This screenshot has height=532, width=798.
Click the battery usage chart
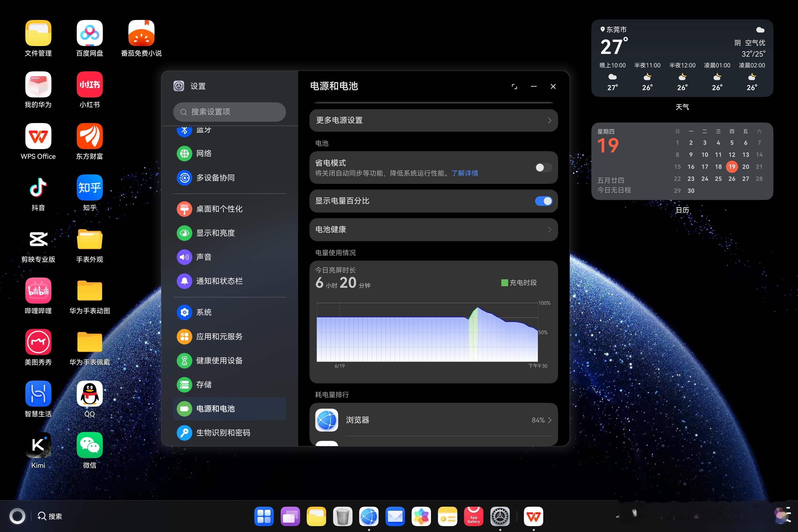pos(427,332)
